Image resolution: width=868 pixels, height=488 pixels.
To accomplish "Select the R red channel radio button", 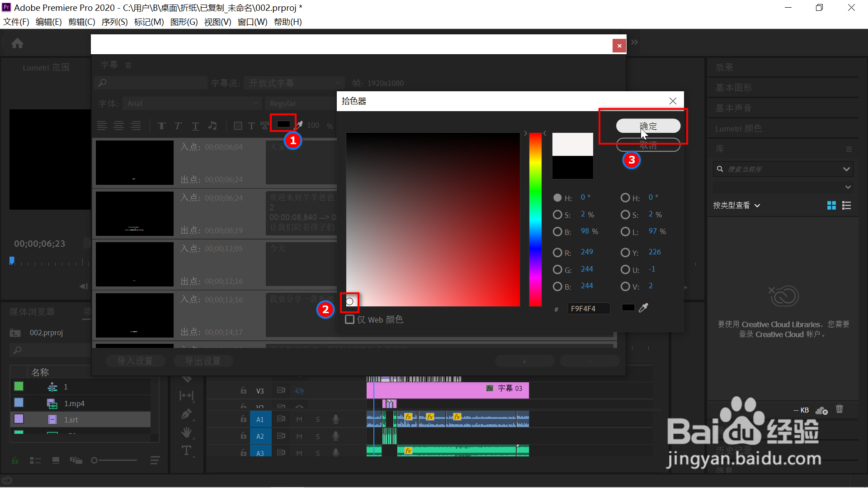I will [557, 252].
